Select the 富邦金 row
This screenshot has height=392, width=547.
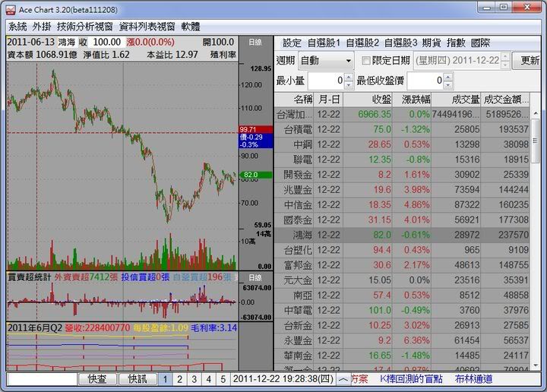[x=402, y=265]
